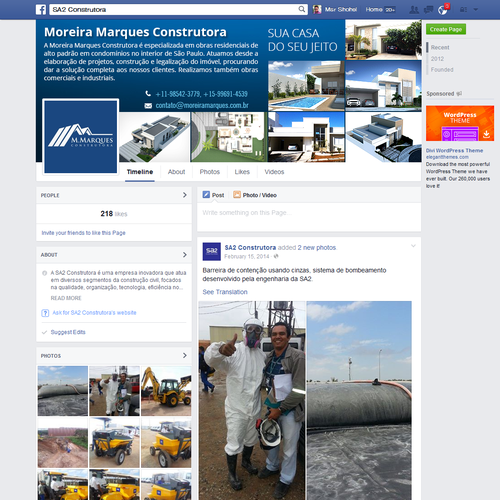Image resolution: width=500 pixels, height=500 pixels.
Task: Click the Suggest Edits link
Action: 68,332
